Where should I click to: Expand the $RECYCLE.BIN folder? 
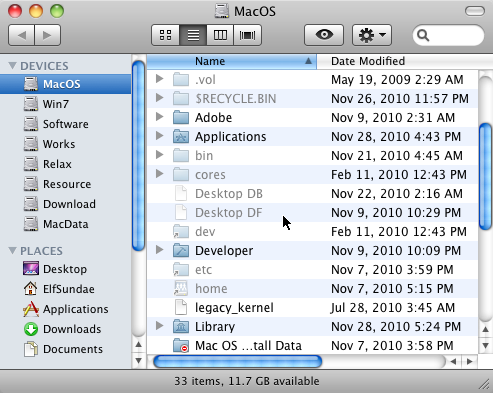[160, 98]
